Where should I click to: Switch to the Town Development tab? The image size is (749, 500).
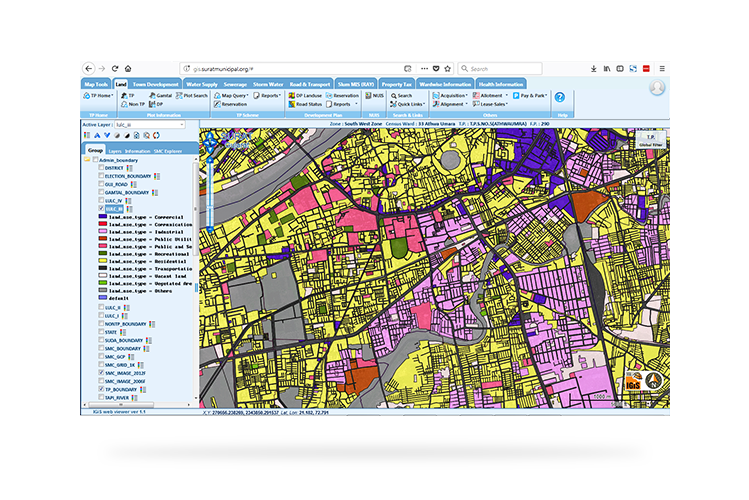click(155, 84)
